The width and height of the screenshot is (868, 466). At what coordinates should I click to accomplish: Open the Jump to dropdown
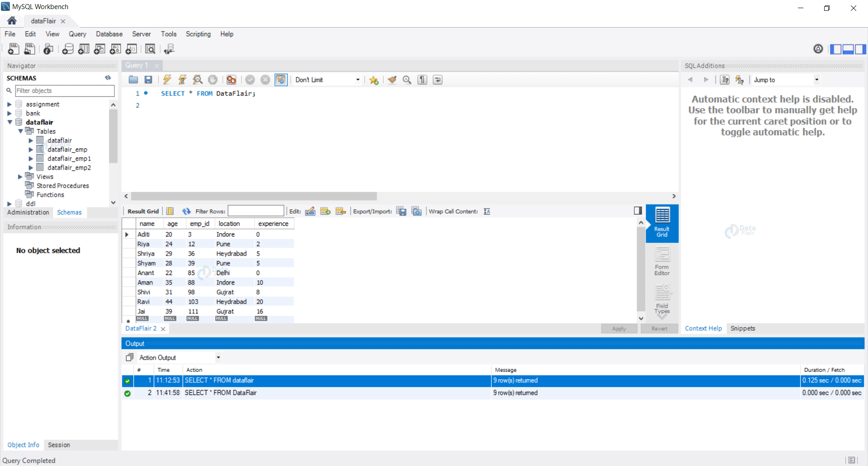786,80
